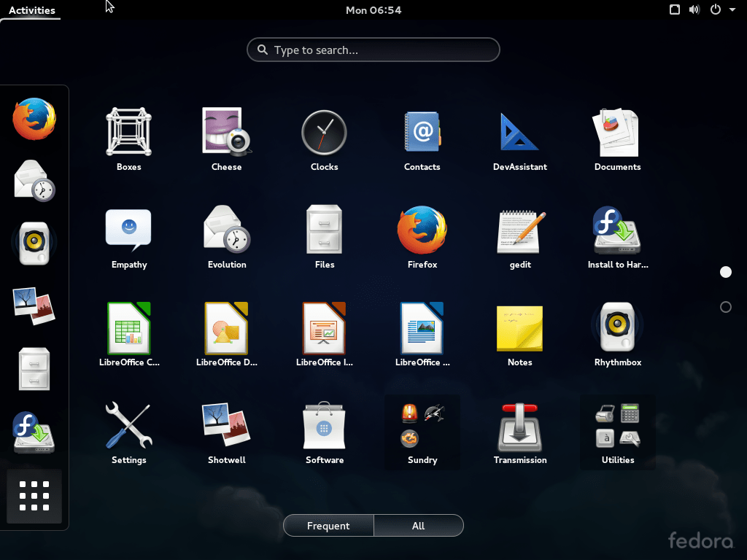This screenshot has height=560, width=747.
Task: Launch Install to Hard Drive in grid
Action: [617, 237]
